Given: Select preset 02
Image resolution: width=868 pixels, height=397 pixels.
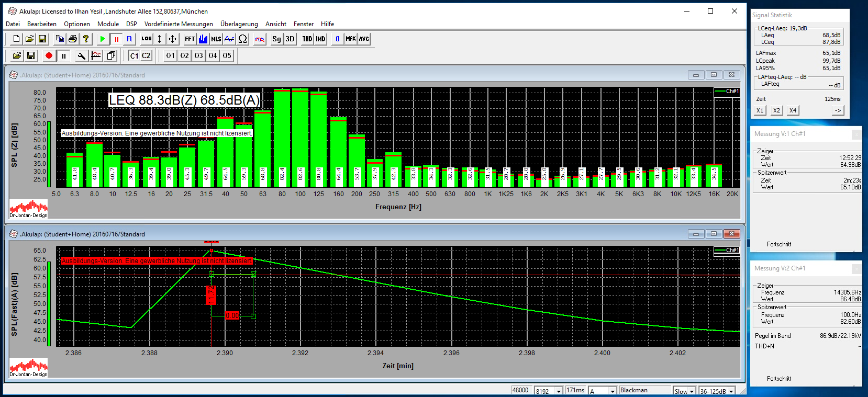Looking at the screenshot, I should 185,55.
